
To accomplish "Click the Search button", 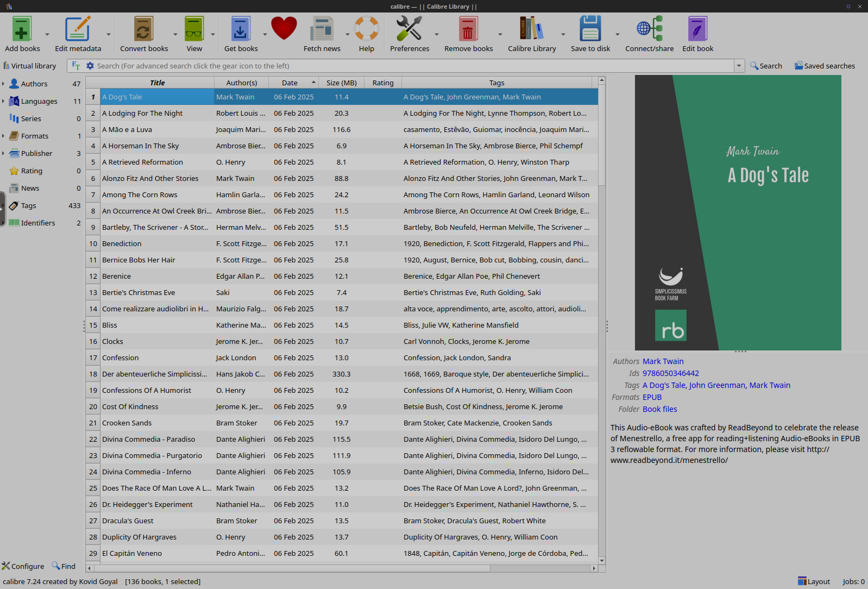I will [x=766, y=66].
